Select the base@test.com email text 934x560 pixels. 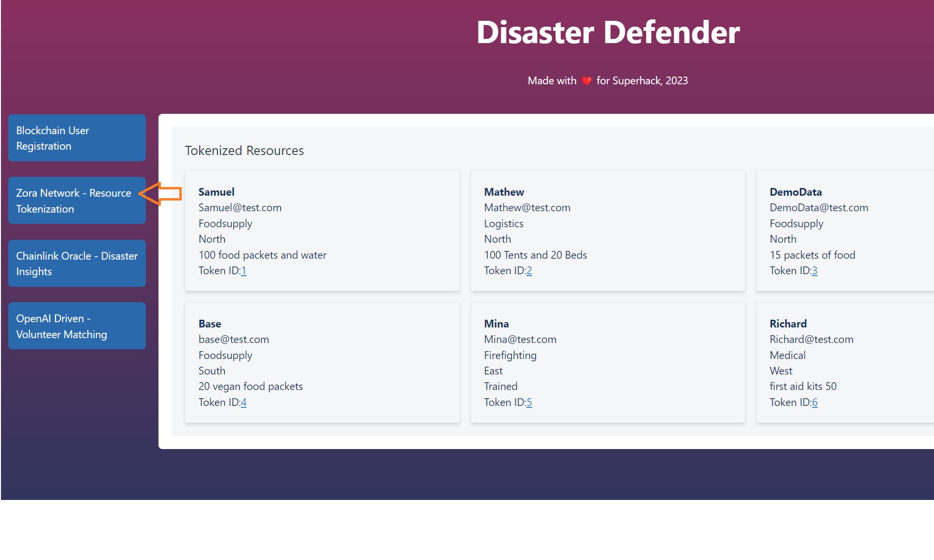pos(234,340)
